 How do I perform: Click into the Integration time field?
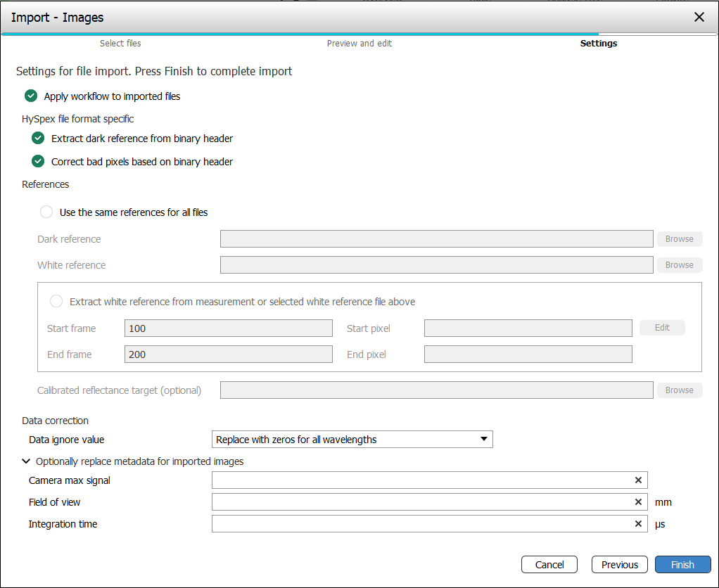click(x=421, y=524)
